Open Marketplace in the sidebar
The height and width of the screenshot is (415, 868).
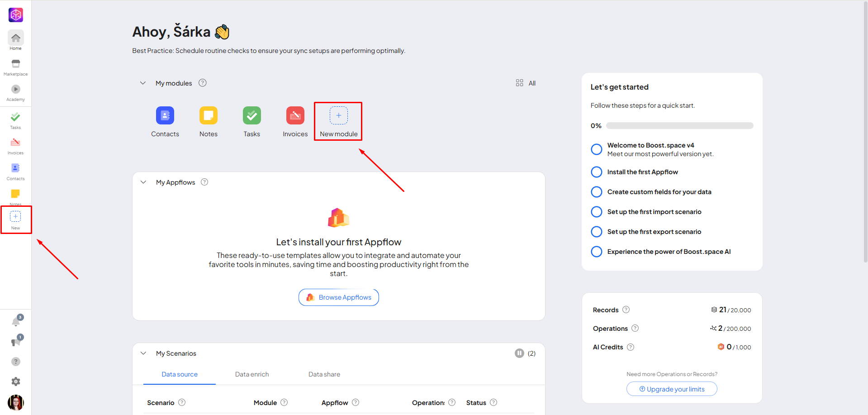[x=16, y=67]
